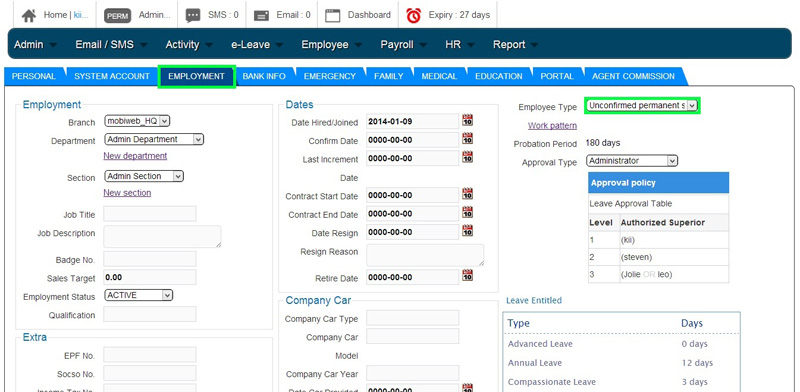Switch to the AGENT COMMISSION tab
The height and width of the screenshot is (392, 800).
pos(633,76)
